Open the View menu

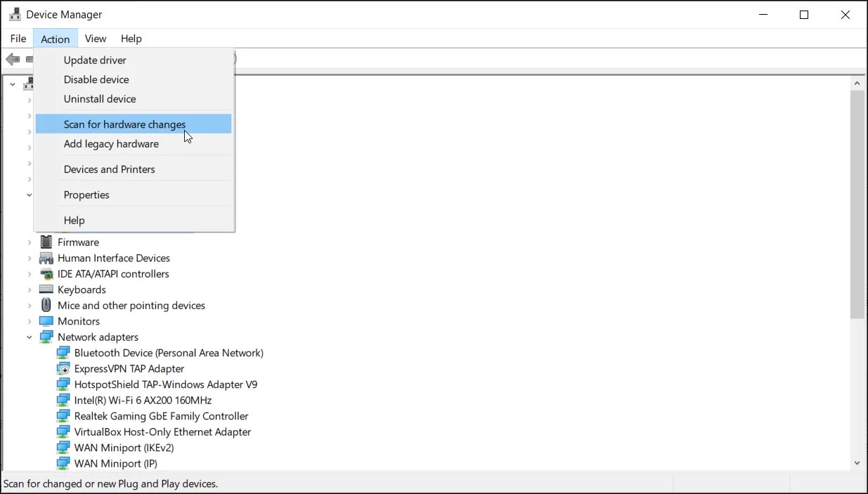coord(95,39)
